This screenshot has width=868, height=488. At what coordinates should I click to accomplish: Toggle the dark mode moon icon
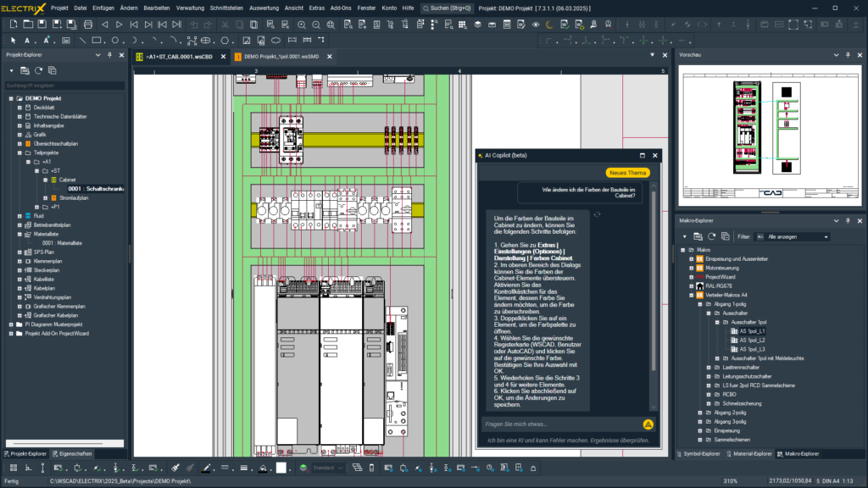click(548, 25)
